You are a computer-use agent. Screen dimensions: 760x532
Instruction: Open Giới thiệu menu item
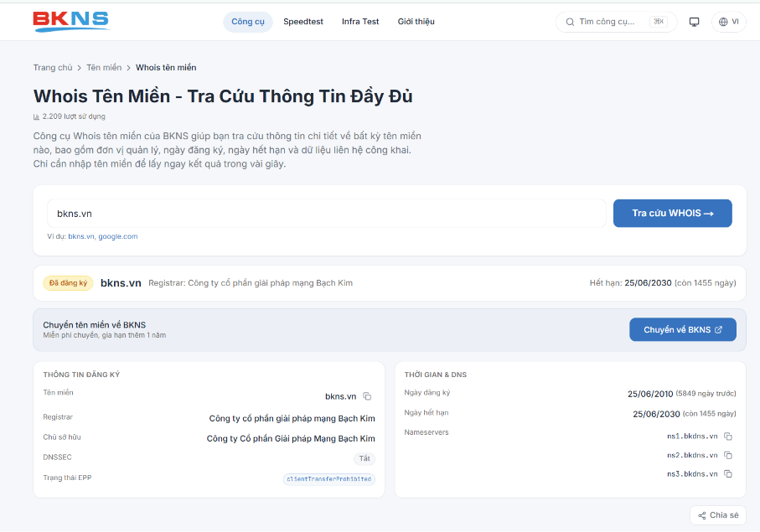416,22
